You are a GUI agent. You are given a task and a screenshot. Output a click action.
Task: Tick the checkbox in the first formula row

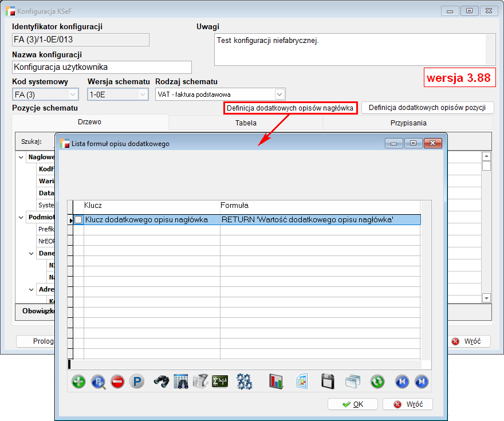pyautogui.click(x=78, y=219)
